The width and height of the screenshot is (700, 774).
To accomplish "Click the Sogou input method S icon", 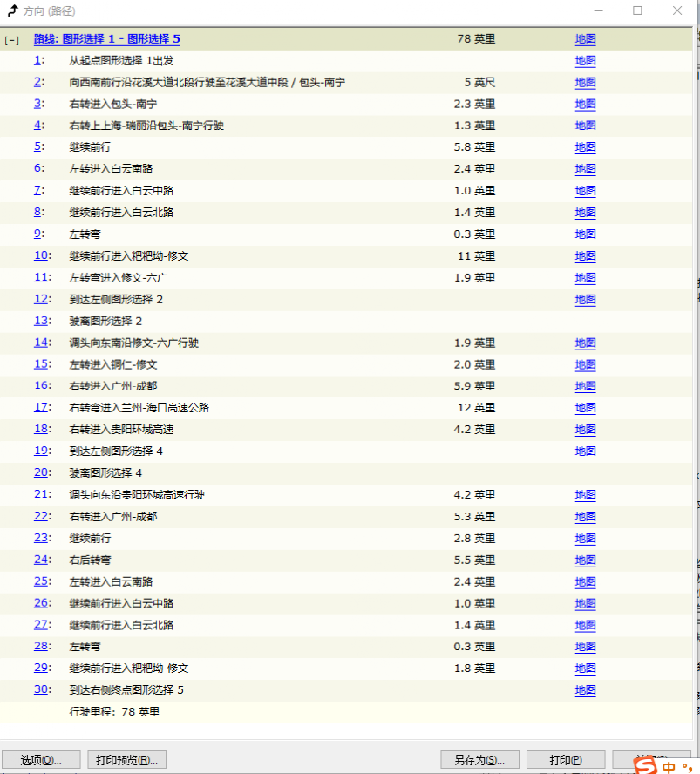I will coord(646,764).
